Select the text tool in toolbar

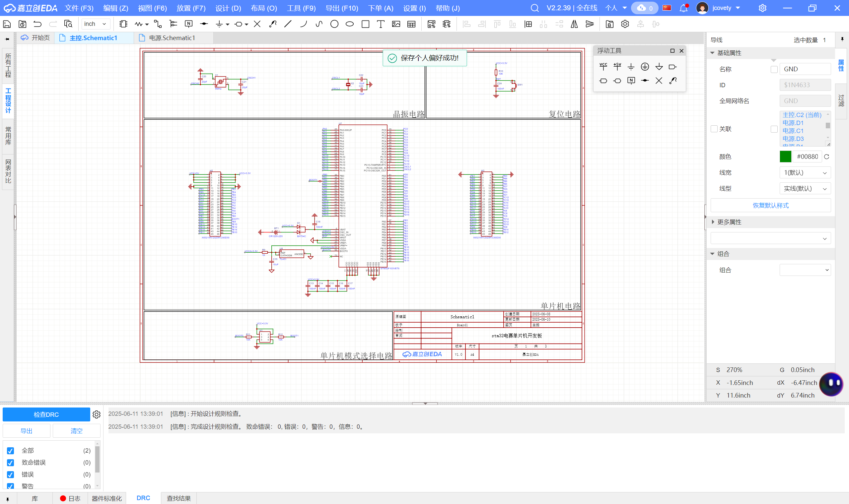click(381, 24)
